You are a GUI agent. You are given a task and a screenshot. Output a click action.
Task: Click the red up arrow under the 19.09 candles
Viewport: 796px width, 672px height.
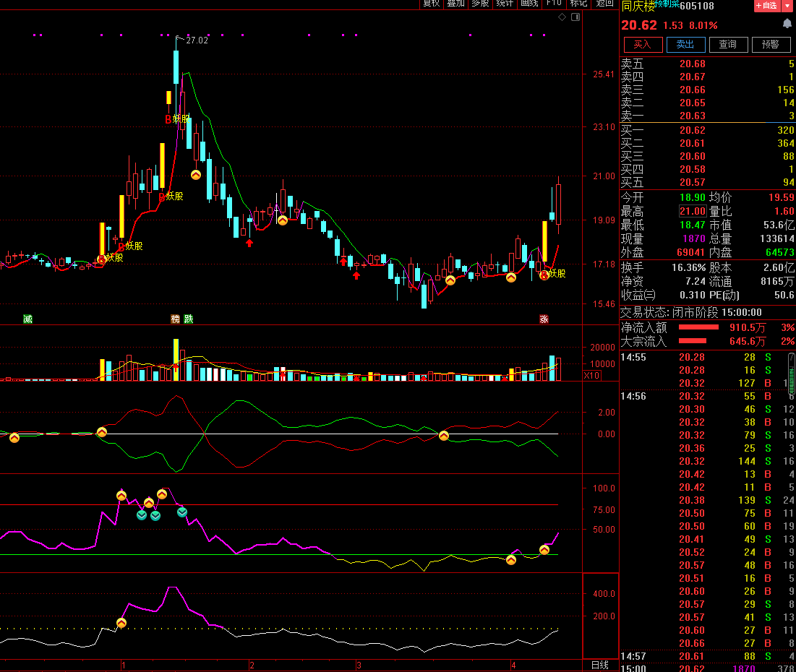(249, 243)
